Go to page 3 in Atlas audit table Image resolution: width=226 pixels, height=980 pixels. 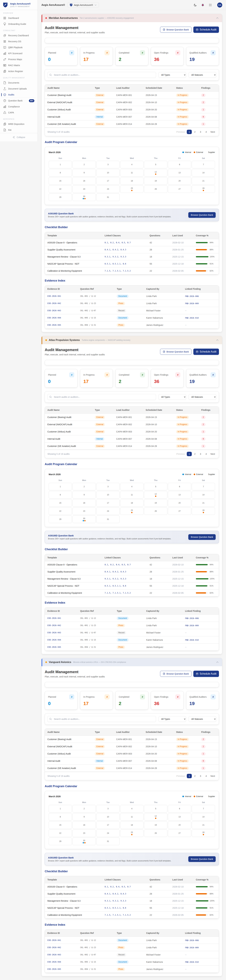(x=201, y=454)
